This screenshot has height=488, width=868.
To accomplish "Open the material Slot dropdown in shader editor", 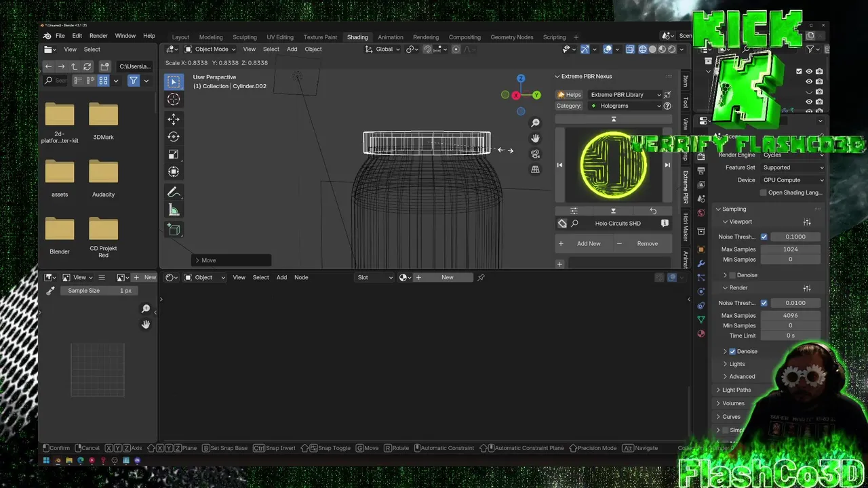I will click(x=375, y=277).
